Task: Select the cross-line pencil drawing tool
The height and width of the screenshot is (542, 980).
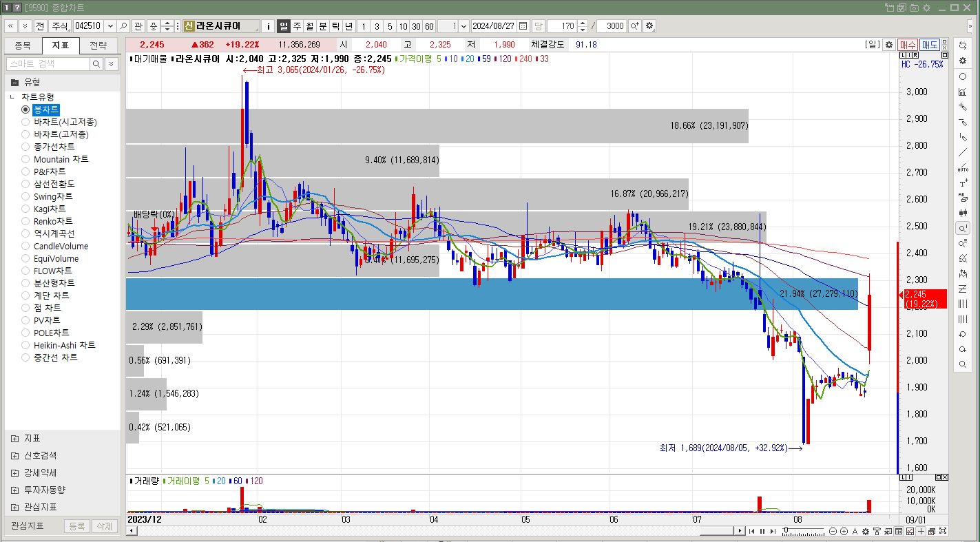Action: [963, 107]
